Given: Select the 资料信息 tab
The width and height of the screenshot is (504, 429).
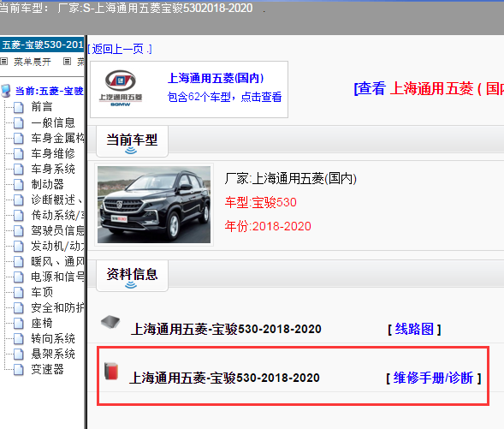Looking at the screenshot, I should coord(132,276).
